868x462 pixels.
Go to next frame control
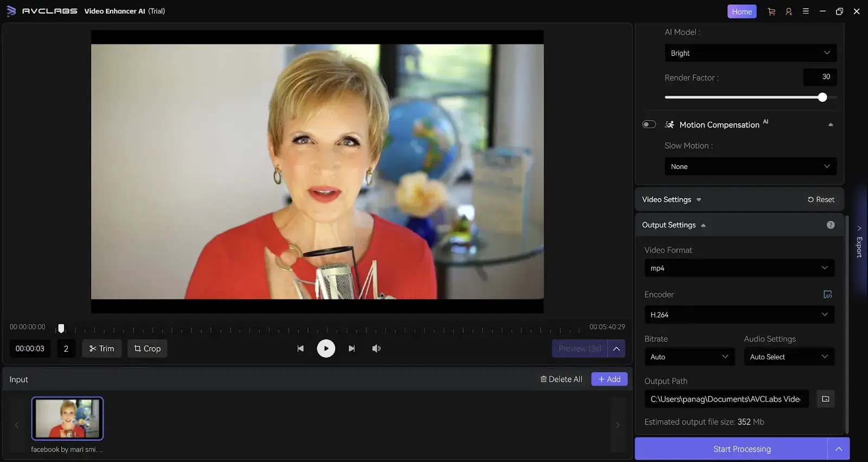(352, 349)
